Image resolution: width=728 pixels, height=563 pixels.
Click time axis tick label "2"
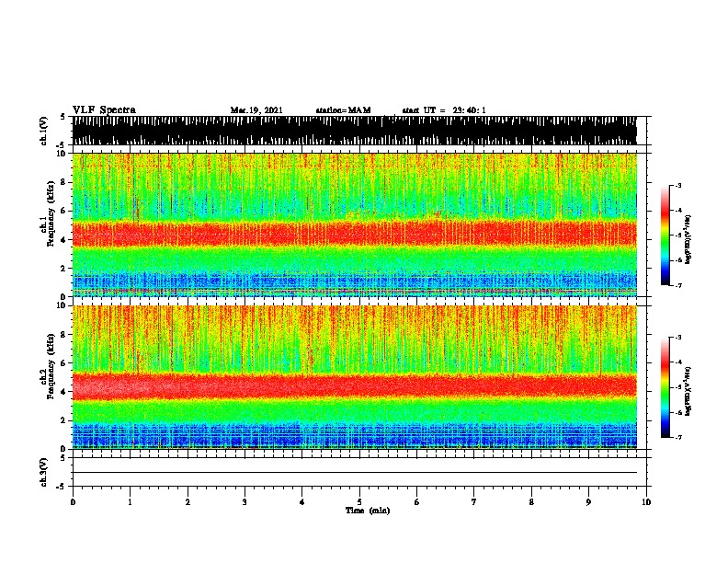click(188, 502)
